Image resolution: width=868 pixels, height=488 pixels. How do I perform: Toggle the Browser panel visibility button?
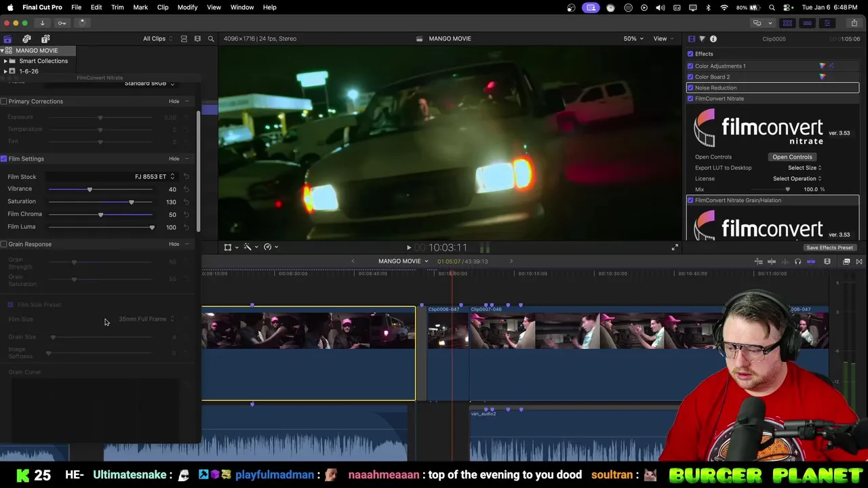pos(787,23)
